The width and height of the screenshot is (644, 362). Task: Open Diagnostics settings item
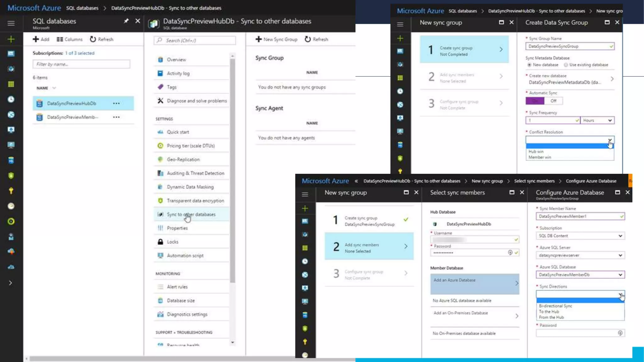point(192,314)
